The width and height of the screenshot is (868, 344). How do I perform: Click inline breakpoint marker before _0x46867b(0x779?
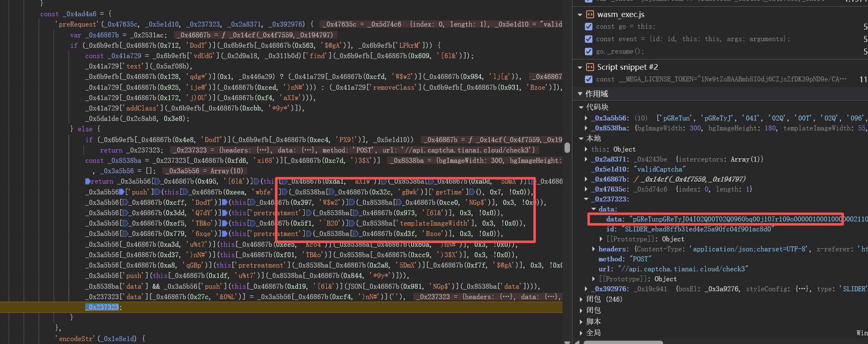pyautogui.click(x=125, y=233)
